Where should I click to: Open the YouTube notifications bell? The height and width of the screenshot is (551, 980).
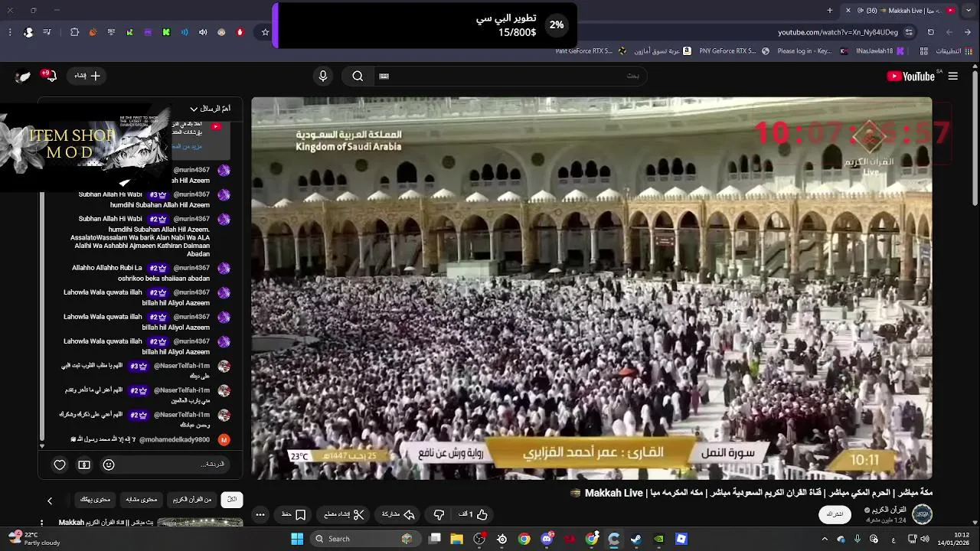pos(50,76)
